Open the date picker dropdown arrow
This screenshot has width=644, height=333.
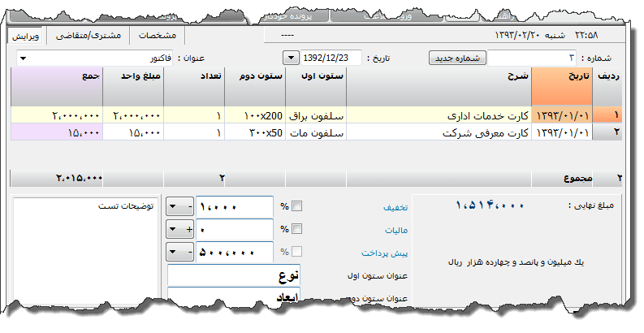(292, 58)
